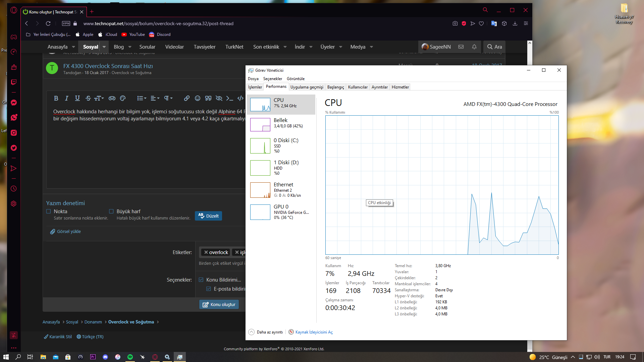This screenshot has width=644, height=362.
Task: Click notification bell icon in forum header
Action: pyautogui.click(x=474, y=47)
